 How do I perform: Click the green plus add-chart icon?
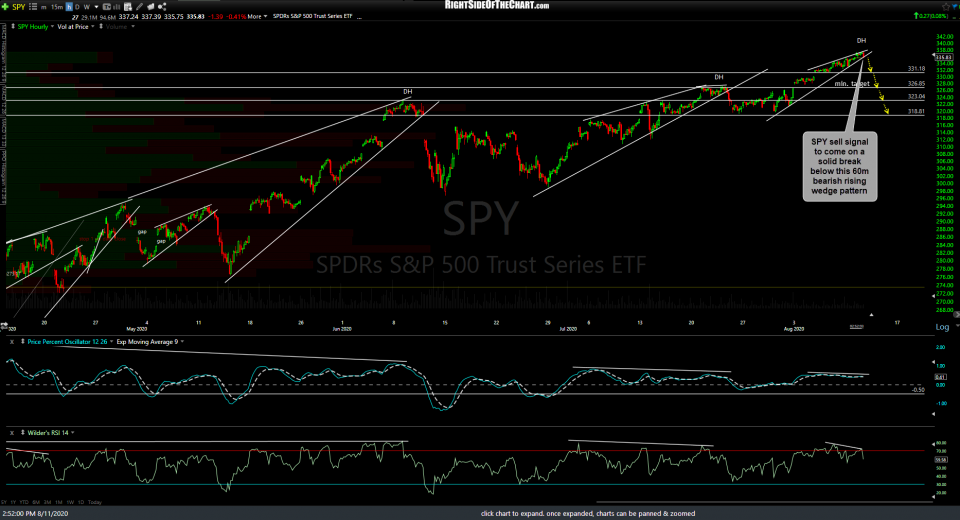5,7
